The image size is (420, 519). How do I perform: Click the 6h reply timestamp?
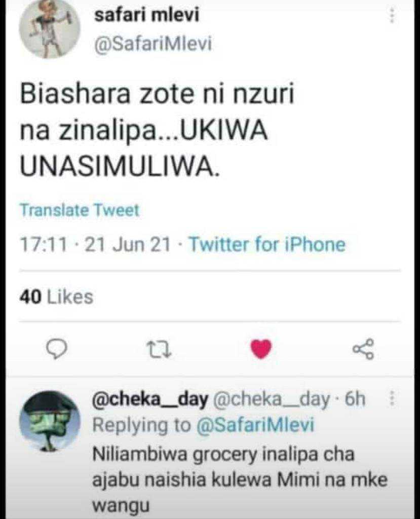(x=355, y=399)
